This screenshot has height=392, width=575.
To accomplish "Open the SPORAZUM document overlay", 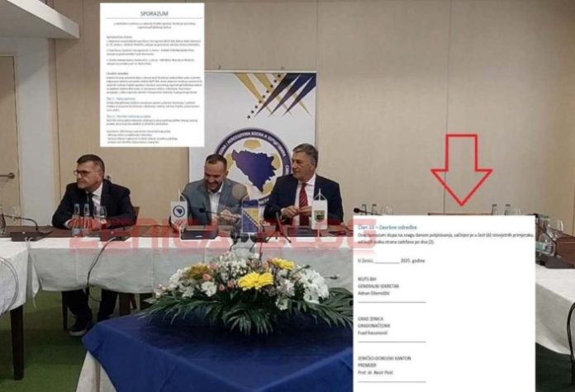I will click(152, 75).
